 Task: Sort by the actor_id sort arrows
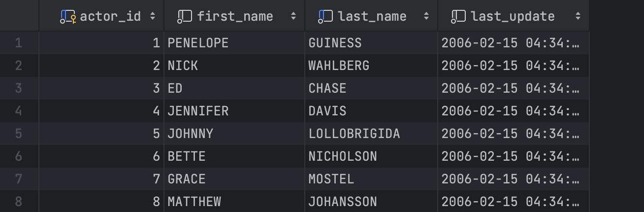(153, 16)
